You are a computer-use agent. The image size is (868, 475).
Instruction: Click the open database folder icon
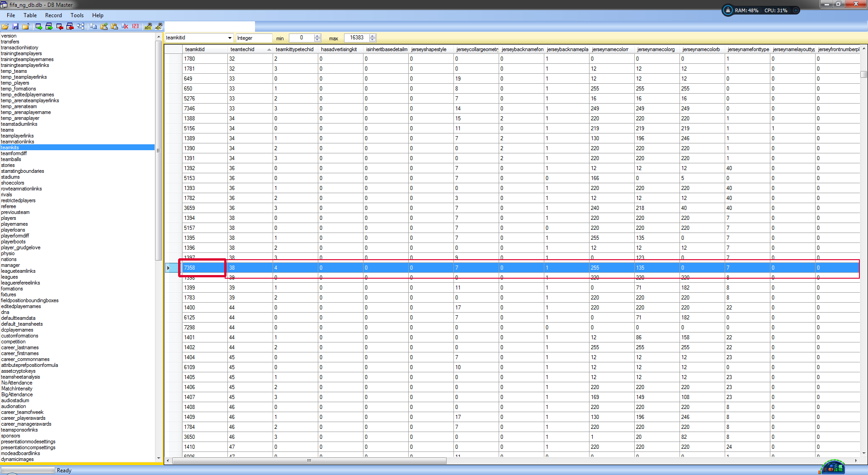5,27
